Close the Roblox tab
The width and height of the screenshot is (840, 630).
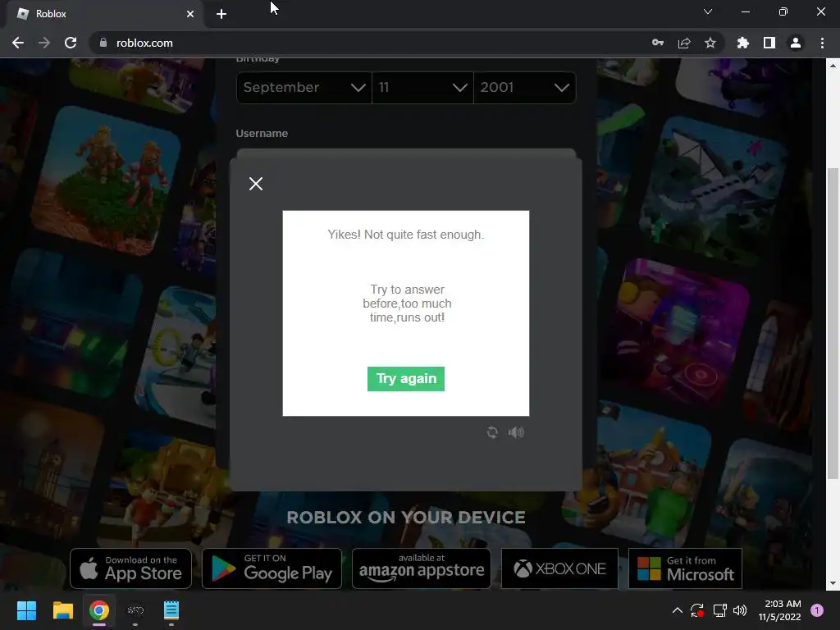[x=190, y=14]
